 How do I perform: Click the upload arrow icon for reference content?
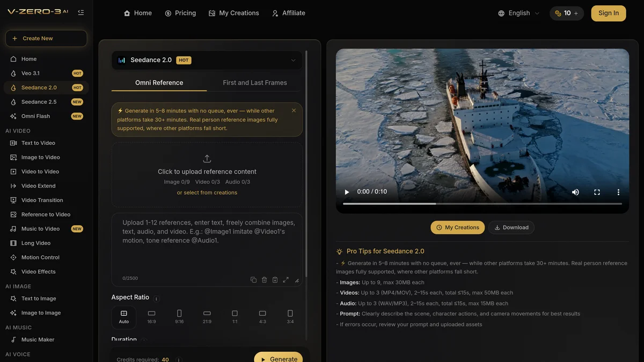tap(207, 159)
